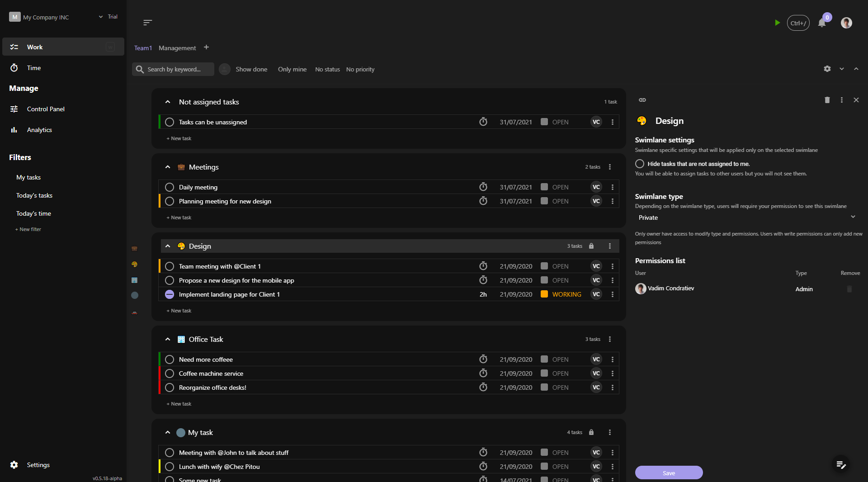Jump to Design via palette shortcut icon
This screenshot has width=868, height=482.
point(134,264)
